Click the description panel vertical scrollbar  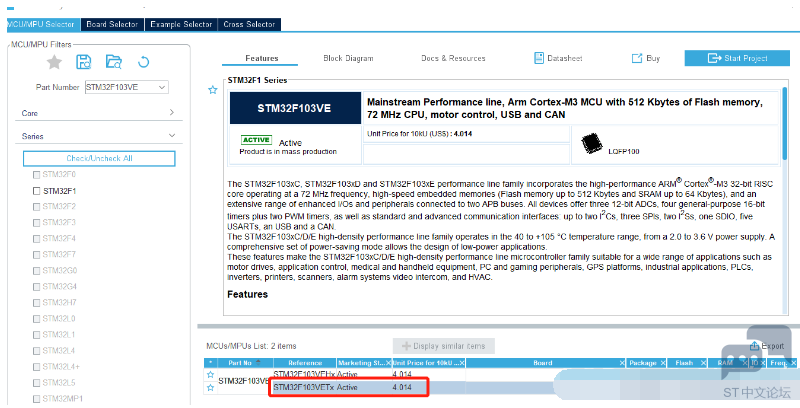(785, 122)
